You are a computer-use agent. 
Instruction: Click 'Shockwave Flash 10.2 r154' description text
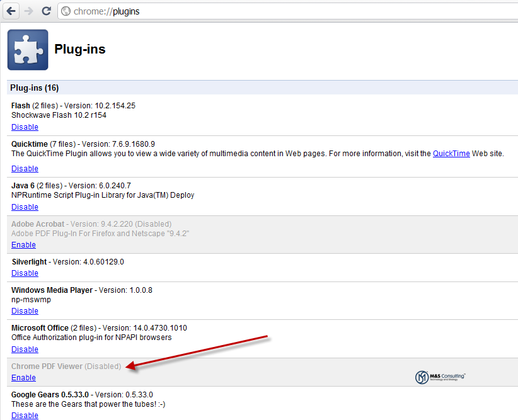click(59, 115)
